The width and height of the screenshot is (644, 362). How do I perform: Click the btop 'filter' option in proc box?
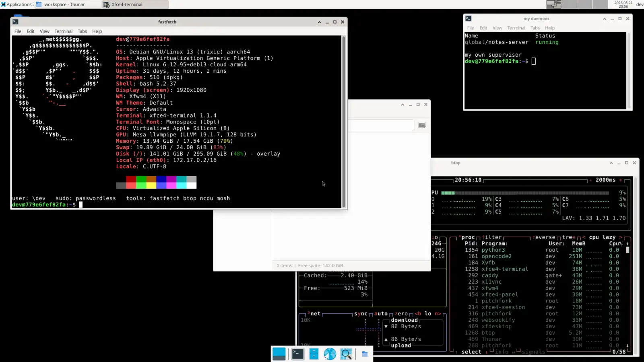492,237
